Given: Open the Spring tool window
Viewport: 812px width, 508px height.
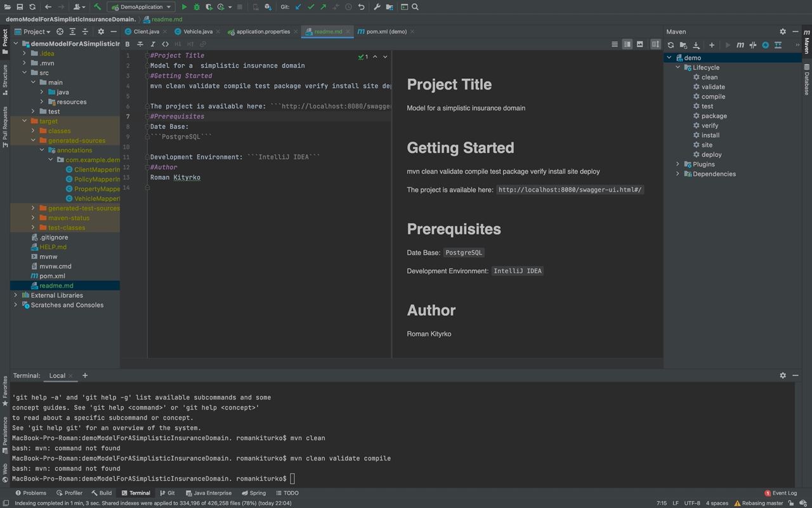Looking at the screenshot, I should coord(253,493).
